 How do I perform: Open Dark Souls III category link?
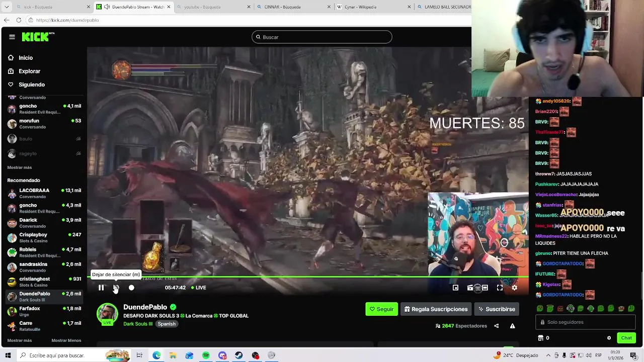pyautogui.click(x=138, y=324)
